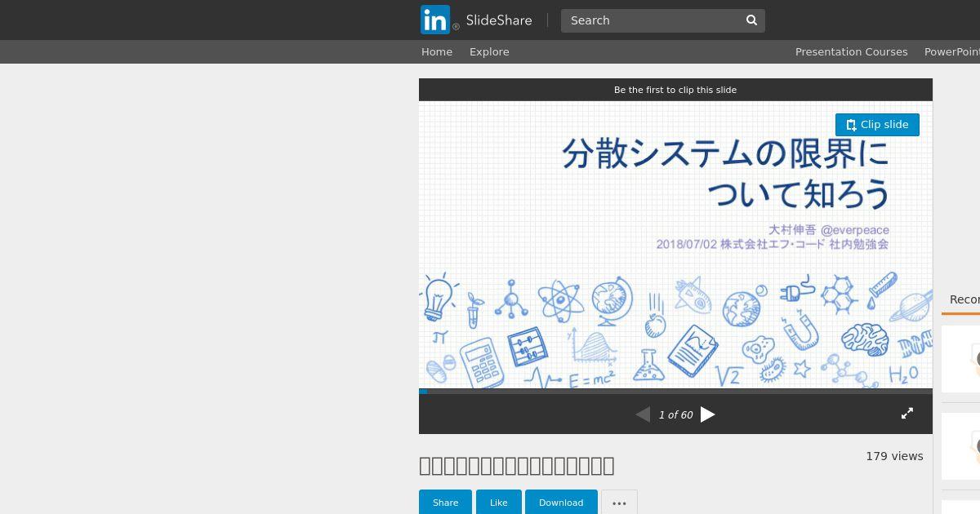Go to the Home menu item
980x514 pixels.
(x=437, y=51)
